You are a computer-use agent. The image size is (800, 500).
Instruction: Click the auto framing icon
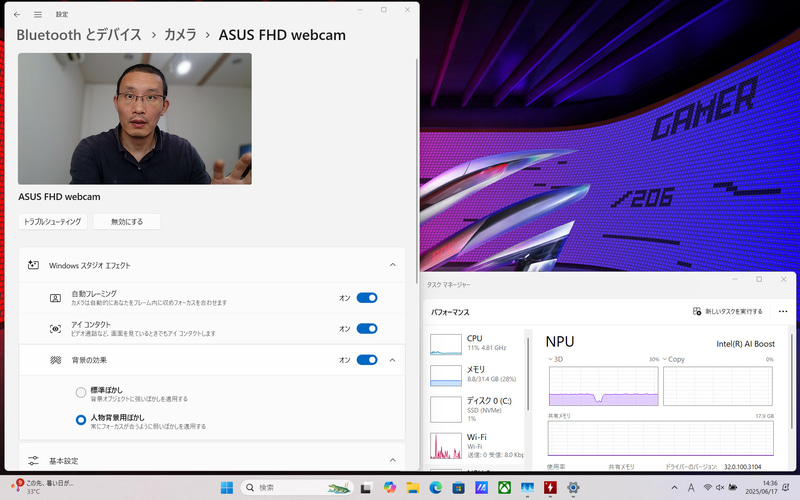point(55,298)
